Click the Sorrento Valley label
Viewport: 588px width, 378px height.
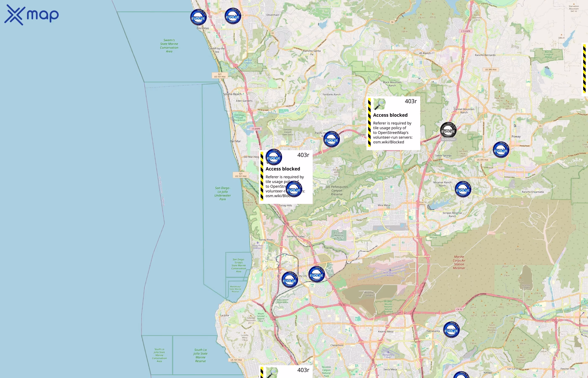(x=295, y=236)
